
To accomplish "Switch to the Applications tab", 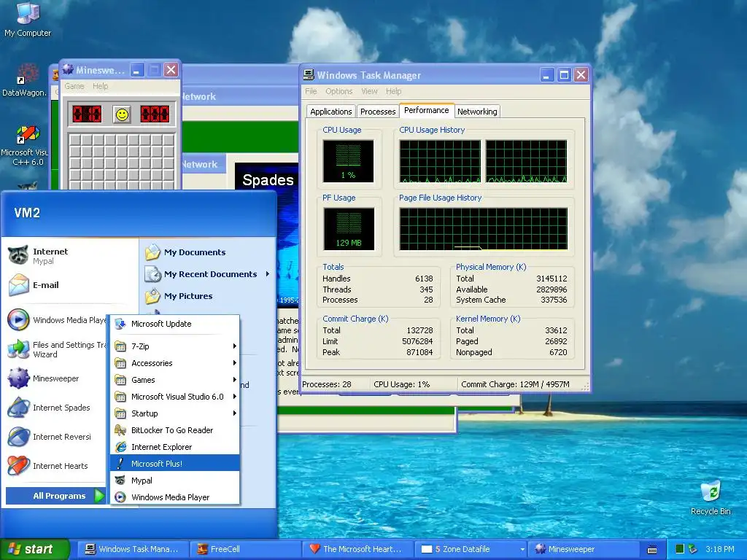I will tap(330, 112).
